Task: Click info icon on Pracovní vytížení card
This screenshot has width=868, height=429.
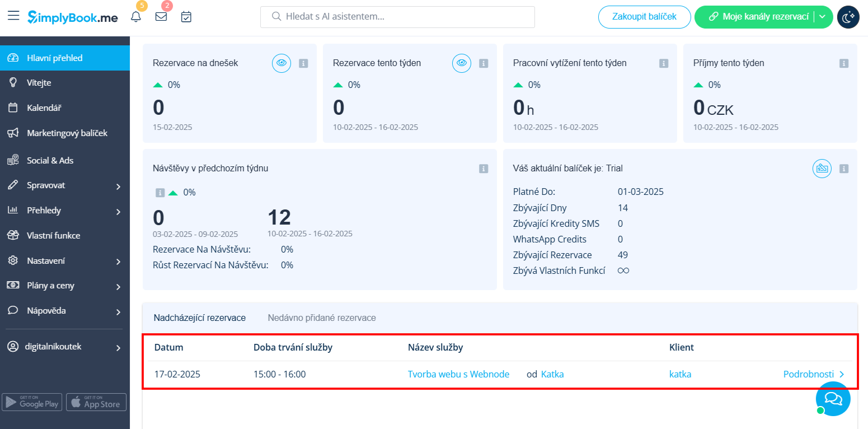Action: 664,63
